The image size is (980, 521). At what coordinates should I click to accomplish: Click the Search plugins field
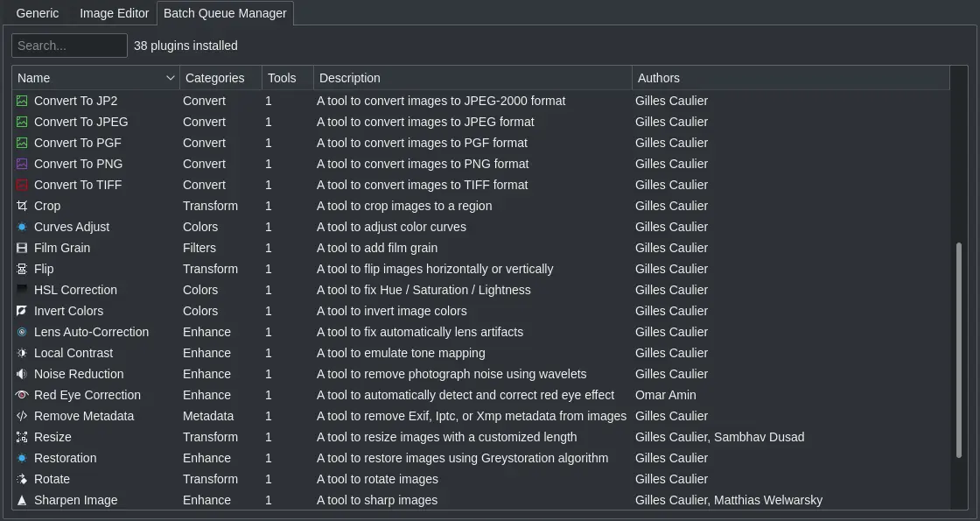tap(69, 46)
